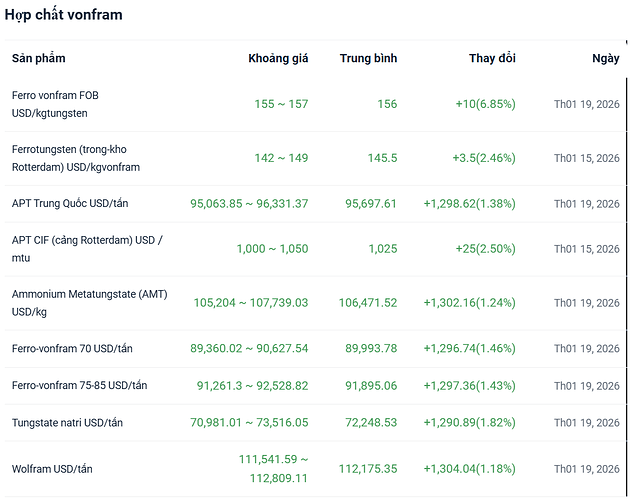The width and height of the screenshot is (635, 500).
Task: Select the Ferro-vonfram 70 USD/tấn product
Action: [72, 348]
